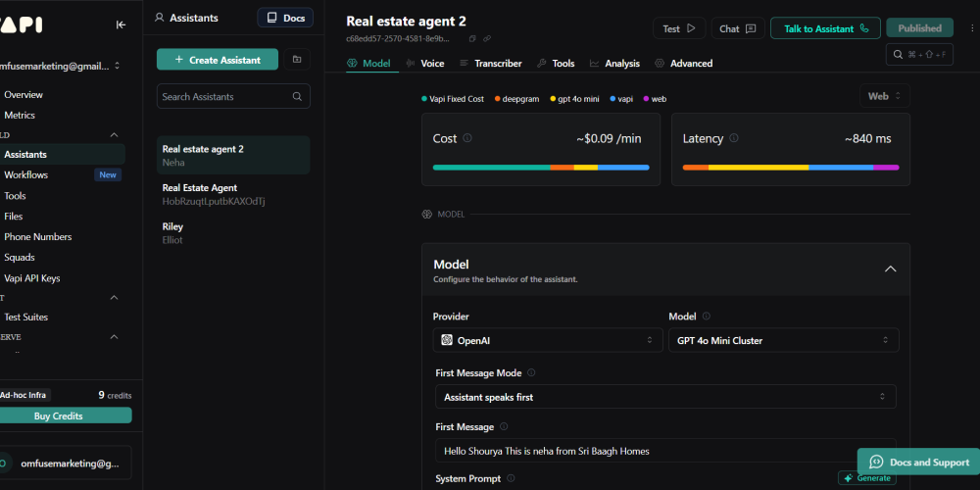Open the Provider dropdown showing OpenAI
The width and height of the screenshot is (980, 490).
[548, 340]
